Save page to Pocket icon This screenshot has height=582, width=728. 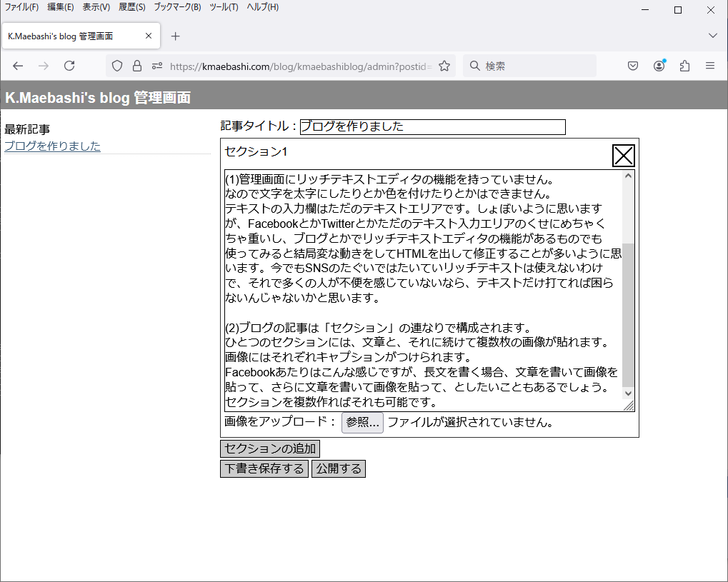pyautogui.click(x=633, y=66)
